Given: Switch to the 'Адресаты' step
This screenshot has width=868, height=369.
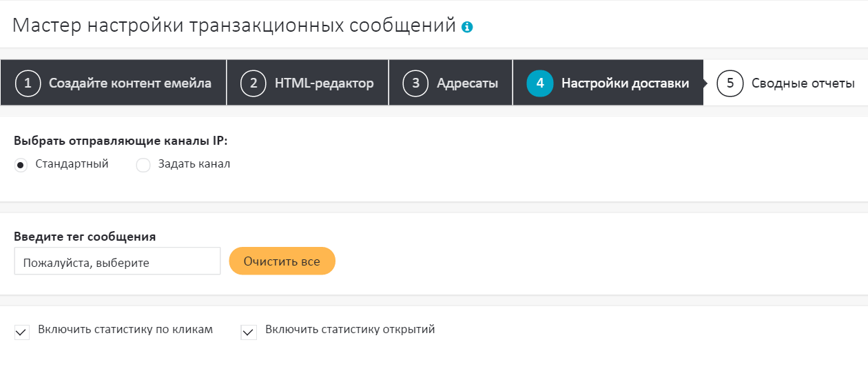Looking at the screenshot, I should tap(467, 83).
